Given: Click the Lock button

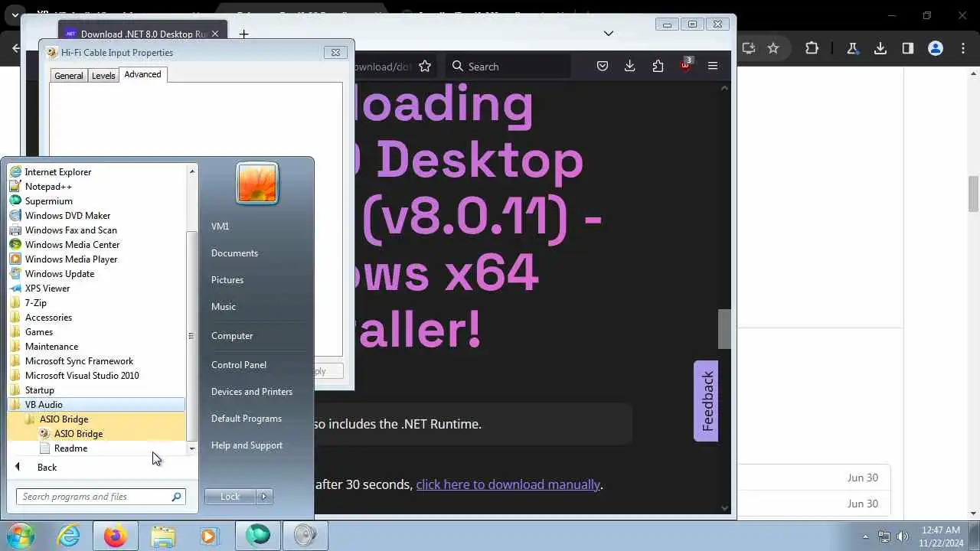Looking at the screenshot, I should pos(230,497).
